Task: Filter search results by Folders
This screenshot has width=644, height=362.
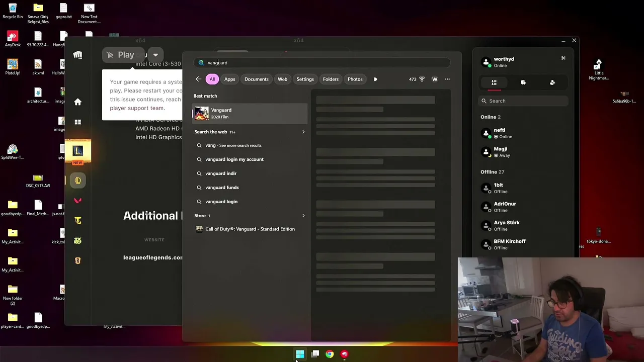Action: (331, 79)
